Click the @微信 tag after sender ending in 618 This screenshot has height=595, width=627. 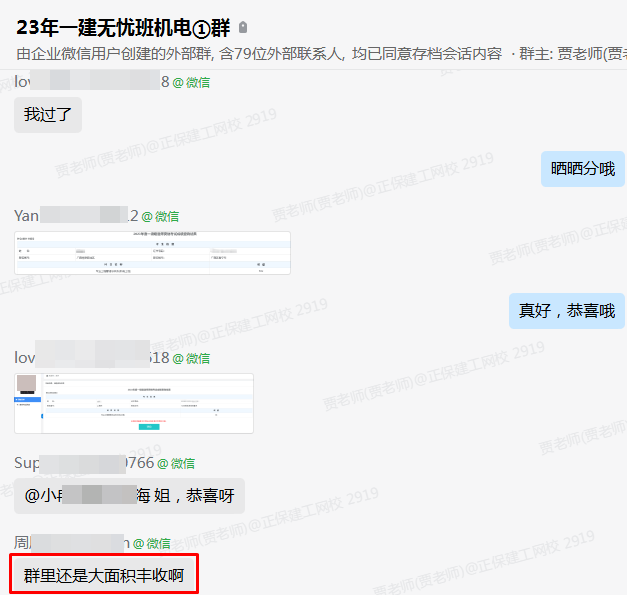coord(191,357)
